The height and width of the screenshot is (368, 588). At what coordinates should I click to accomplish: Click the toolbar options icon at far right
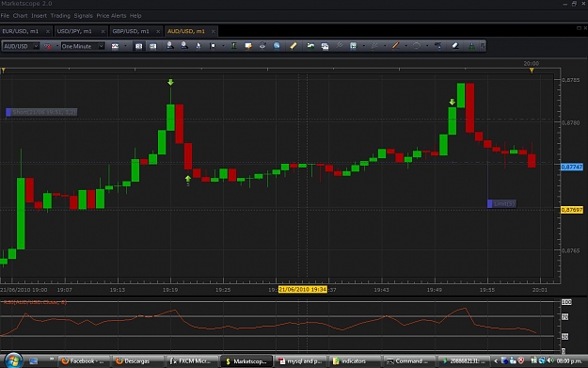483,46
